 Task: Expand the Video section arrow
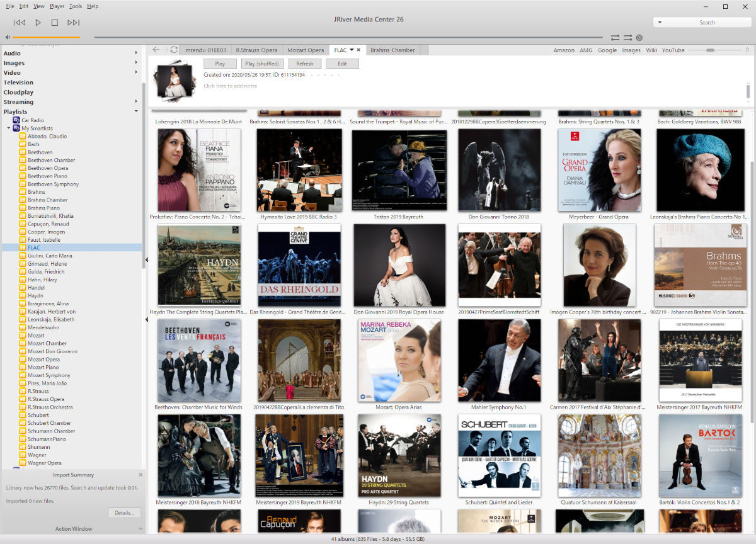click(136, 72)
